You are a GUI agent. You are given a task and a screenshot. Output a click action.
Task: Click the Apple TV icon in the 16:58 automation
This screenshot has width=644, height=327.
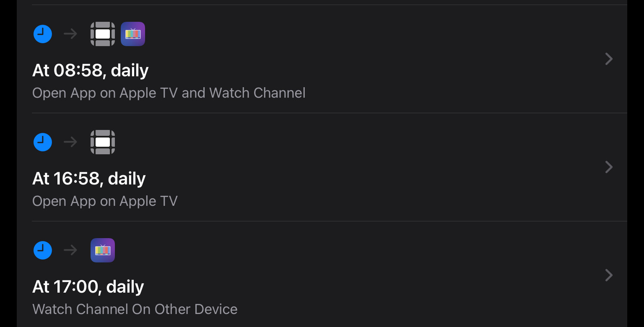(x=103, y=142)
